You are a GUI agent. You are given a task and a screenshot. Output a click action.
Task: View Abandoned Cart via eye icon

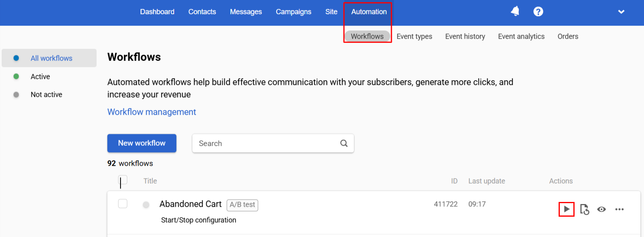[602, 209]
